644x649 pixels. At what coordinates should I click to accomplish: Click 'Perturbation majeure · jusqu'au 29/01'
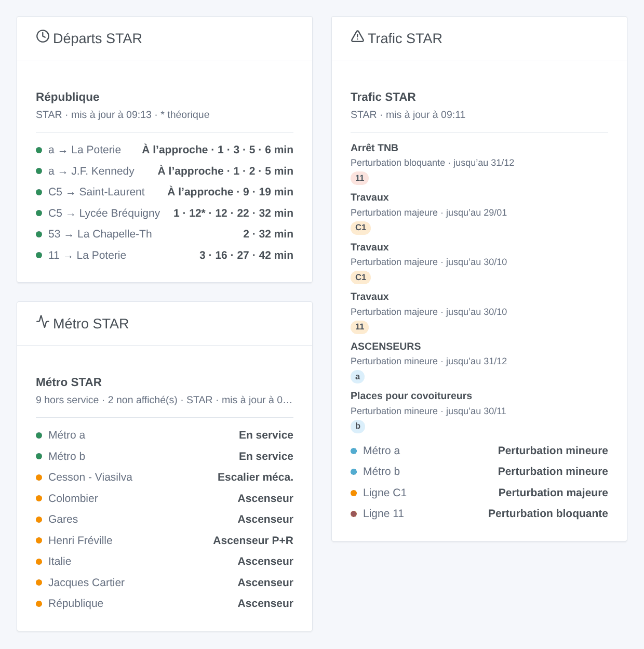click(x=428, y=213)
